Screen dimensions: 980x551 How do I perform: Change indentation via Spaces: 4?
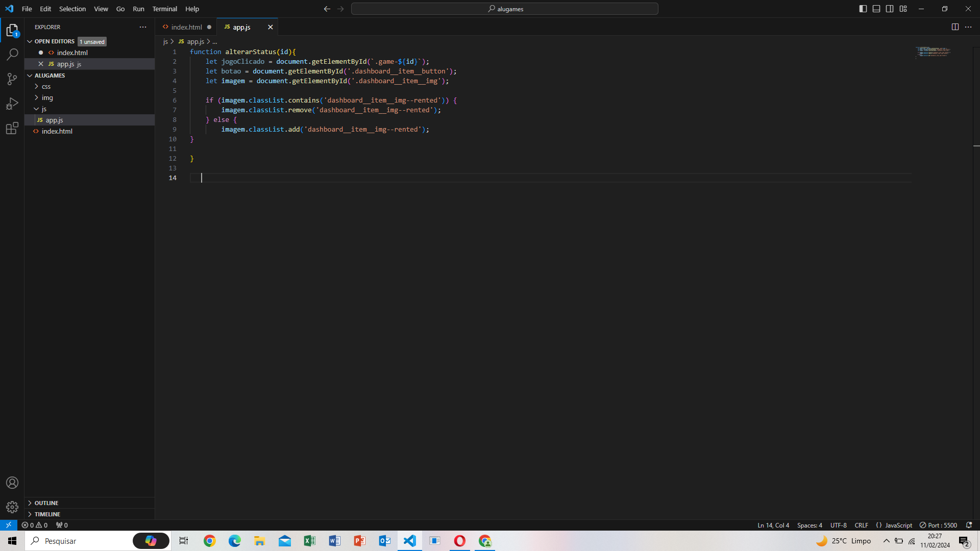tap(810, 525)
